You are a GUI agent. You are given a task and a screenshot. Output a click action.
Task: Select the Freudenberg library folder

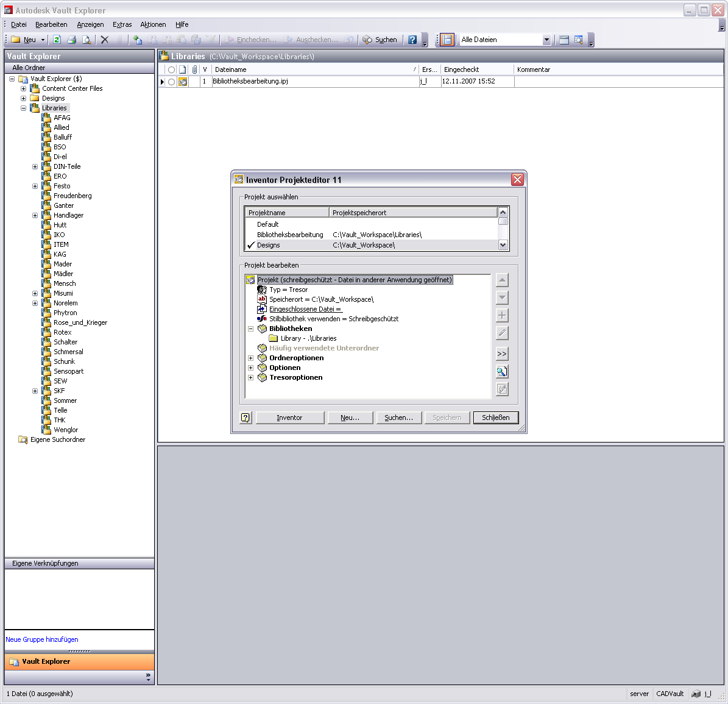point(72,196)
